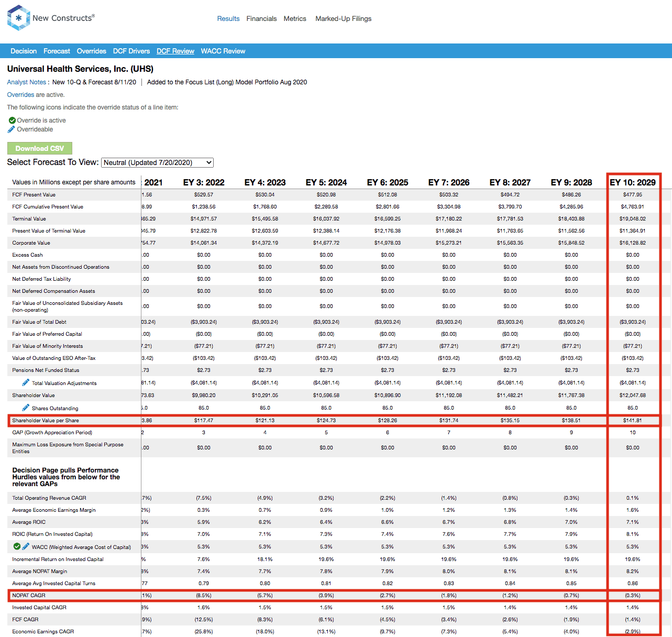Open the Results menu item

[228, 18]
